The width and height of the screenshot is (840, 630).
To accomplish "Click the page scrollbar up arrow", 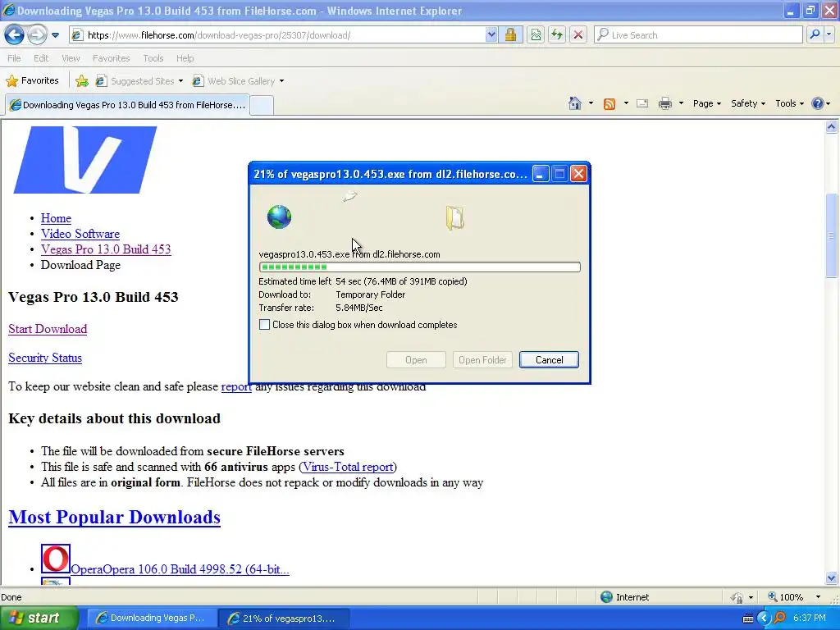I will (832, 127).
